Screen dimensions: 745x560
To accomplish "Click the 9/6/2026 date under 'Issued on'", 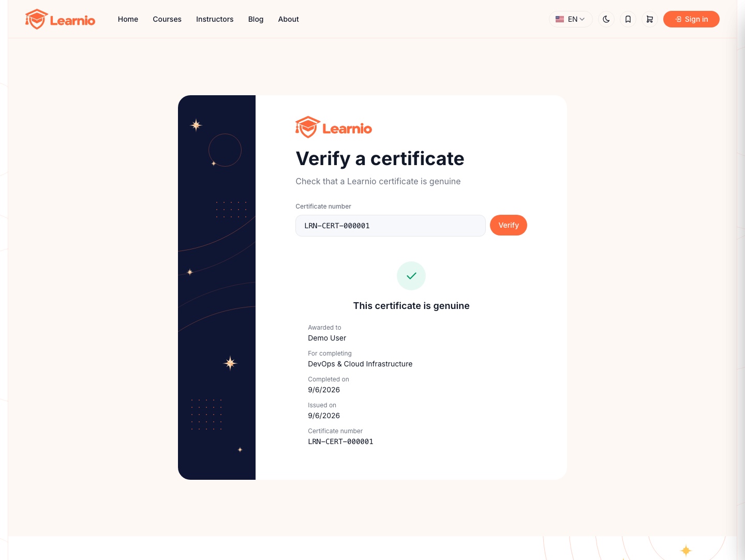I will (324, 416).
